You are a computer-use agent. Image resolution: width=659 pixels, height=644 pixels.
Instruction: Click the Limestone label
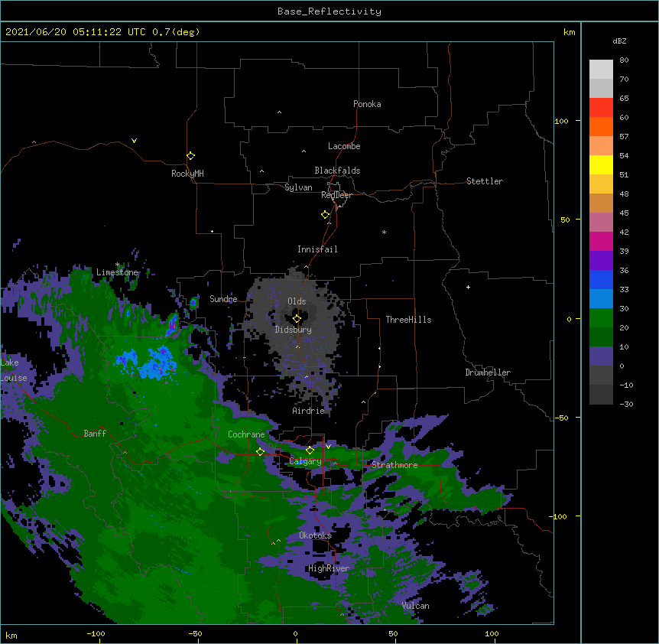click(x=117, y=272)
